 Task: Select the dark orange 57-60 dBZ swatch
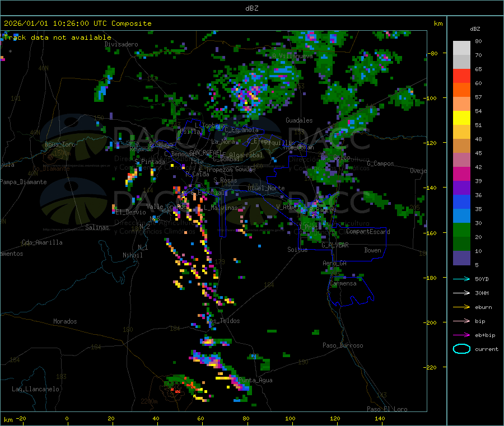pos(461,90)
